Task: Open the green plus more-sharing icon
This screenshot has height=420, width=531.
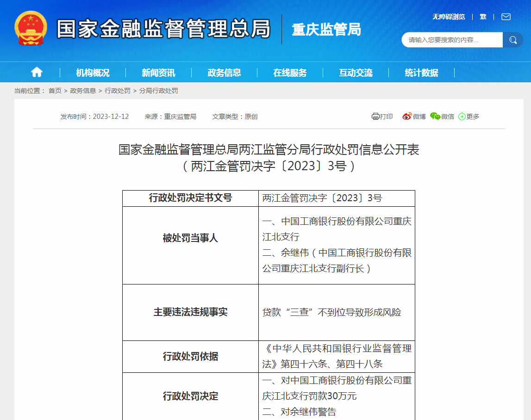Action: [462, 117]
